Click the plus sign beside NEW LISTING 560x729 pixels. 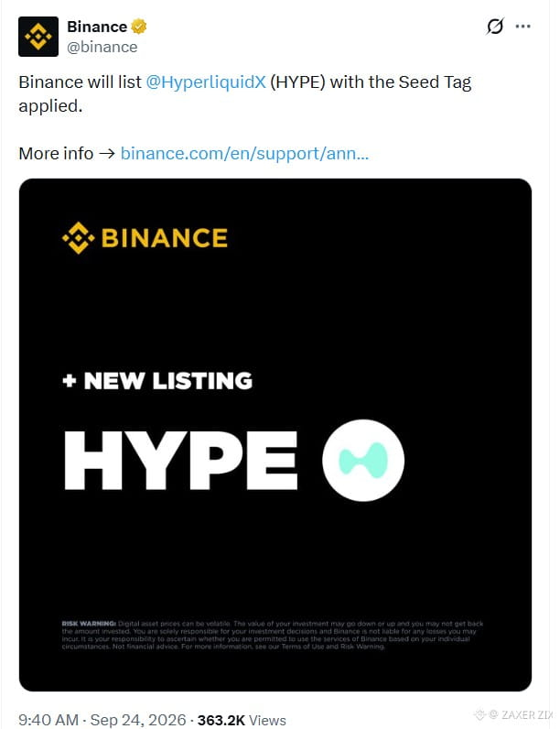coord(70,381)
